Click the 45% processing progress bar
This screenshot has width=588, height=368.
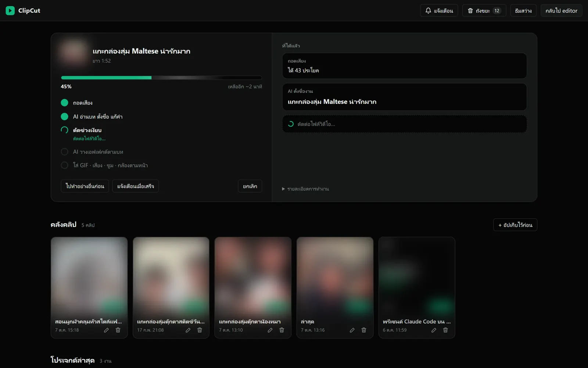pos(161,78)
